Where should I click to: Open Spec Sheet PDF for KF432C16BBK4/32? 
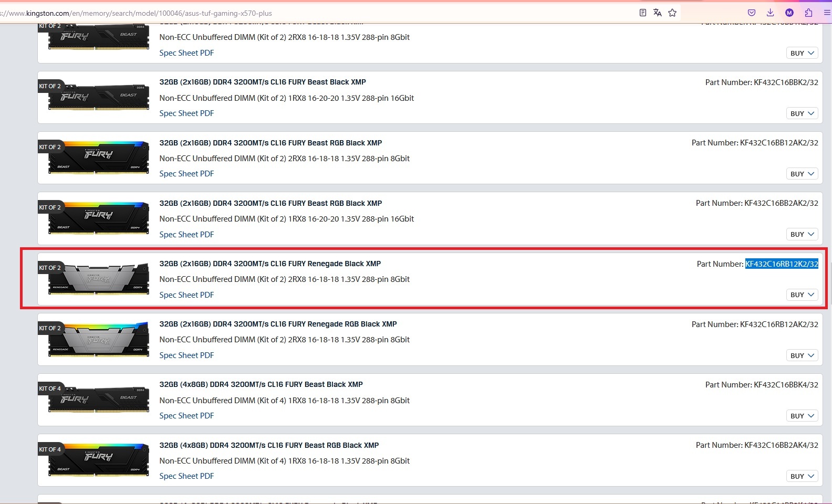(186, 416)
